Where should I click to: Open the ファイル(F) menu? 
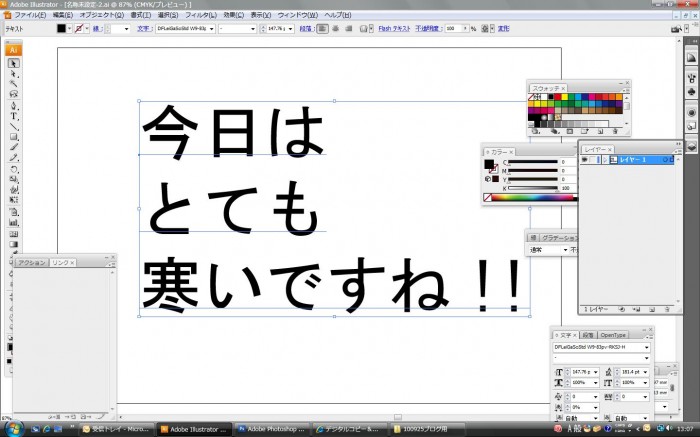click(x=30, y=15)
